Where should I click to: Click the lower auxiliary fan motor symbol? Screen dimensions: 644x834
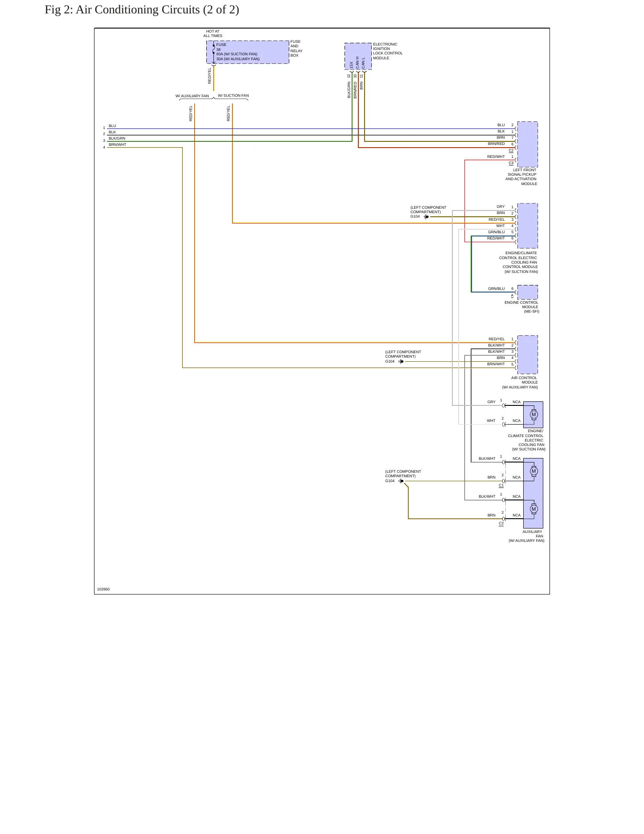[533, 509]
